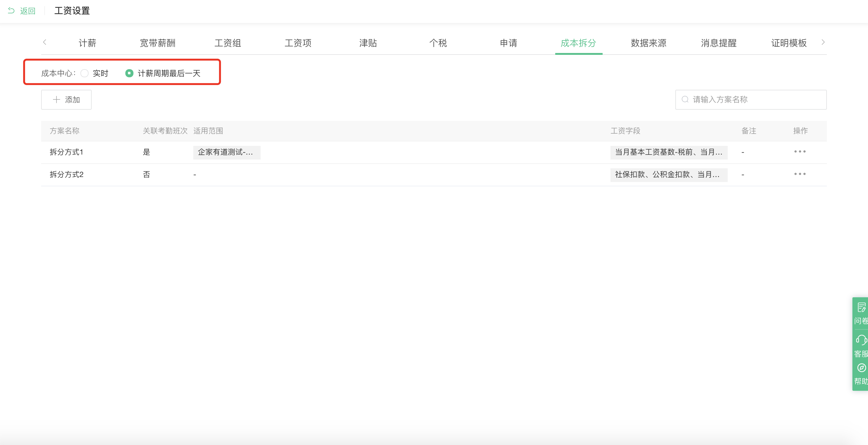Select 计薪周期最后一天 radio option
Image resolution: width=868 pixels, height=445 pixels.
click(x=129, y=73)
